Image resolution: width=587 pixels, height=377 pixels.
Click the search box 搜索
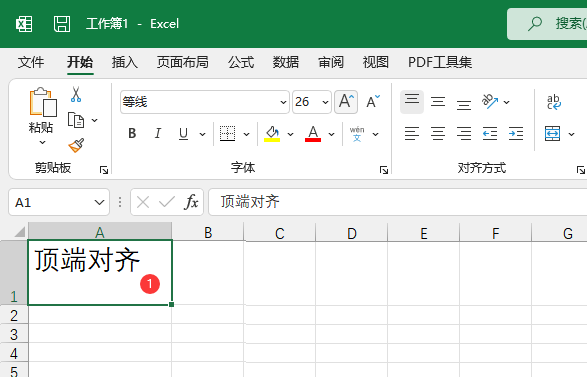547,24
